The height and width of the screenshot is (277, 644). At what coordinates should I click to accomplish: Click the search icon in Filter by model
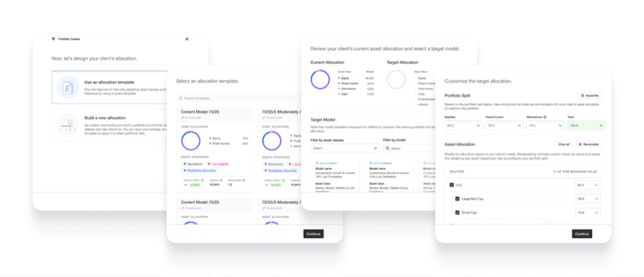tap(387, 148)
